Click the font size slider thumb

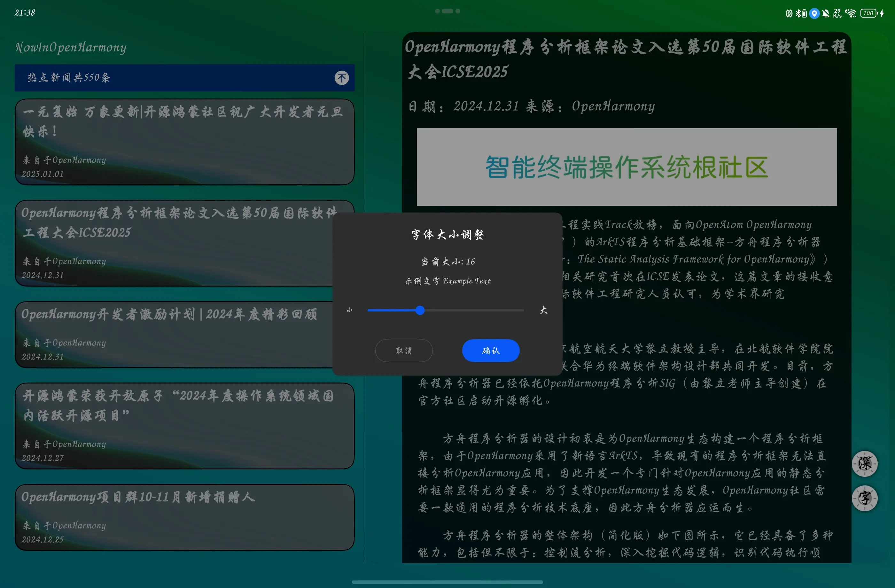(x=420, y=310)
